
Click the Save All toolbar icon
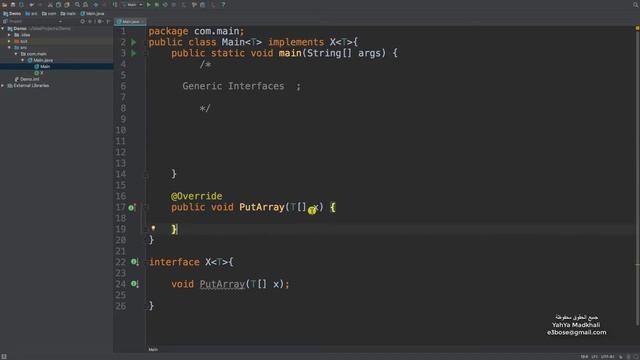13,5
